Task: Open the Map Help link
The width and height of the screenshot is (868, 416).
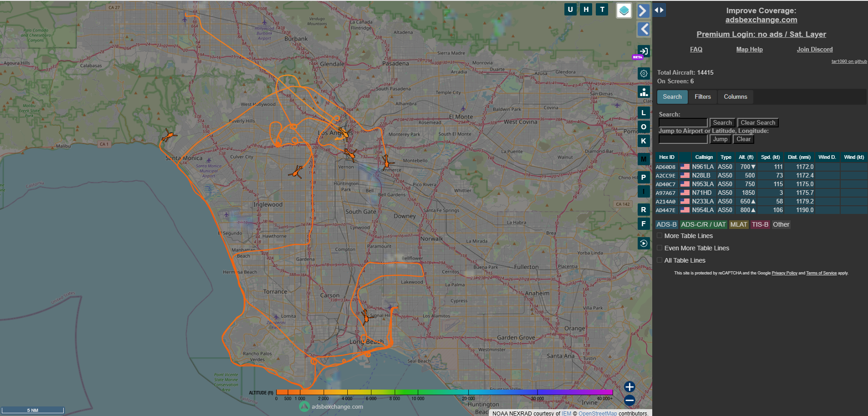Action: [x=749, y=50]
